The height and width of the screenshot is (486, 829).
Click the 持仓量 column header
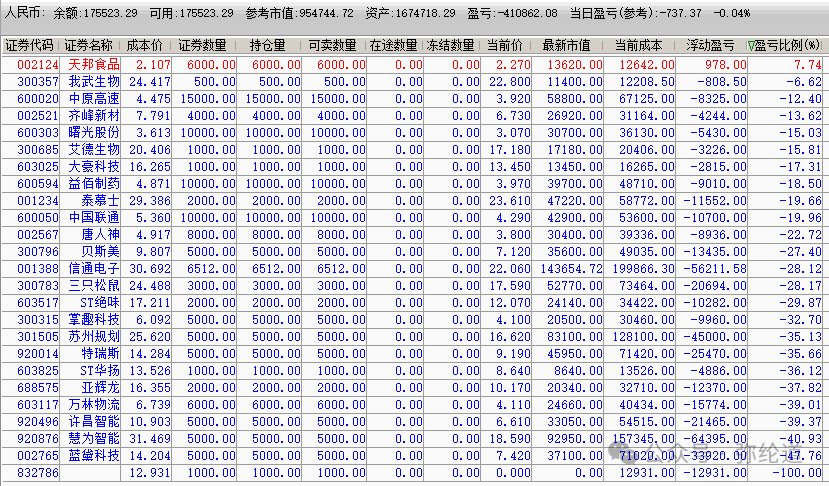pos(268,45)
